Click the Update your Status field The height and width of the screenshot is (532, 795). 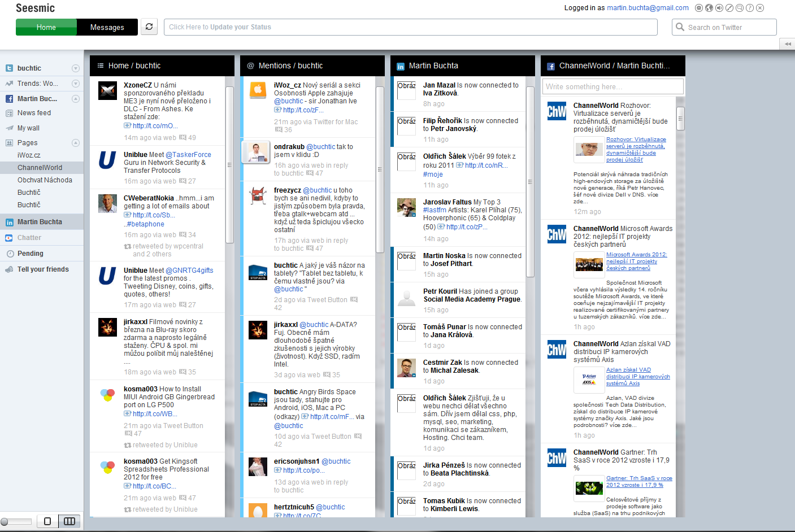click(411, 27)
